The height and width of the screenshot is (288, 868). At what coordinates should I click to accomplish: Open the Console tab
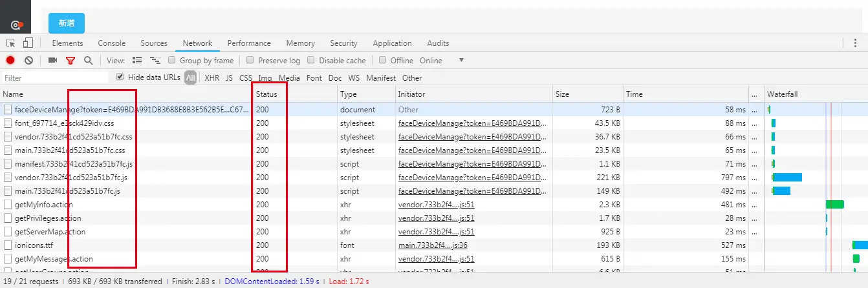pos(112,43)
